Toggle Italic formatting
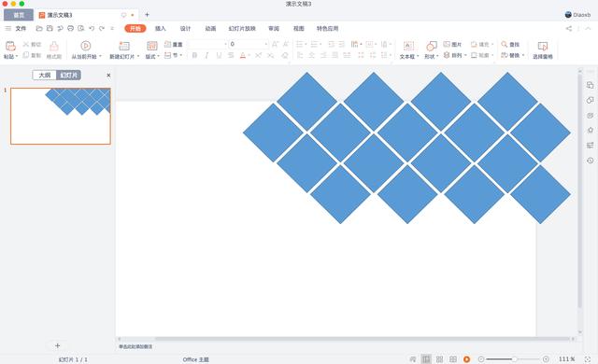598x364 pixels. 206,56
